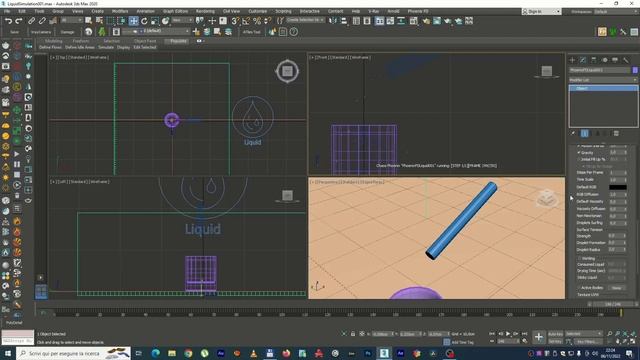Click the Align tool icon

344,20
